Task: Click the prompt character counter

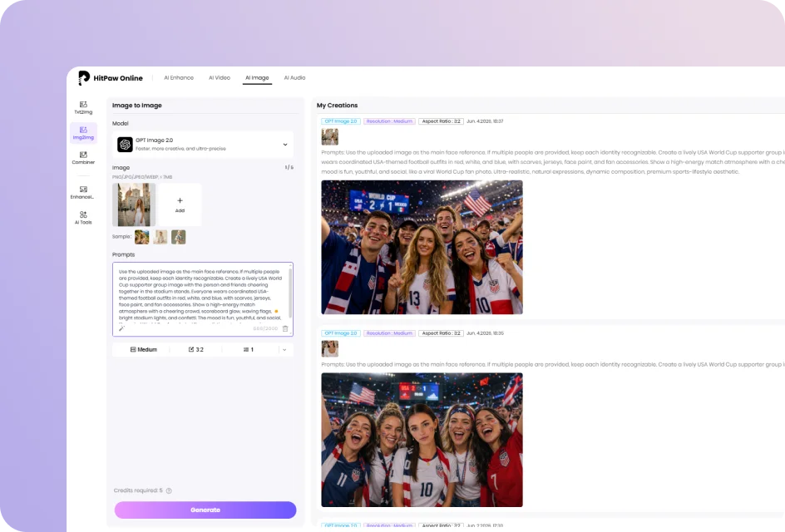Action: pos(265,329)
